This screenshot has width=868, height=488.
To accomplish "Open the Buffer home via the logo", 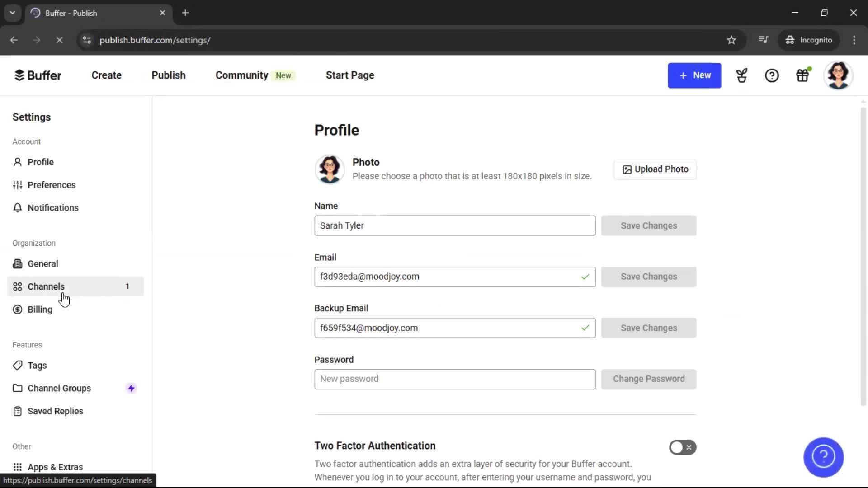I will click(x=38, y=75).
